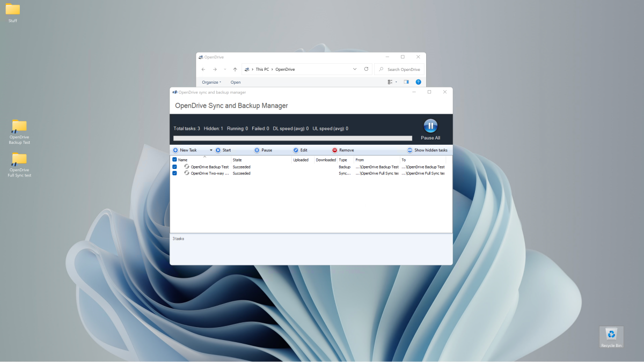644x362 pixels.
Task: Click the Start task icon
Action: [218, 150]
